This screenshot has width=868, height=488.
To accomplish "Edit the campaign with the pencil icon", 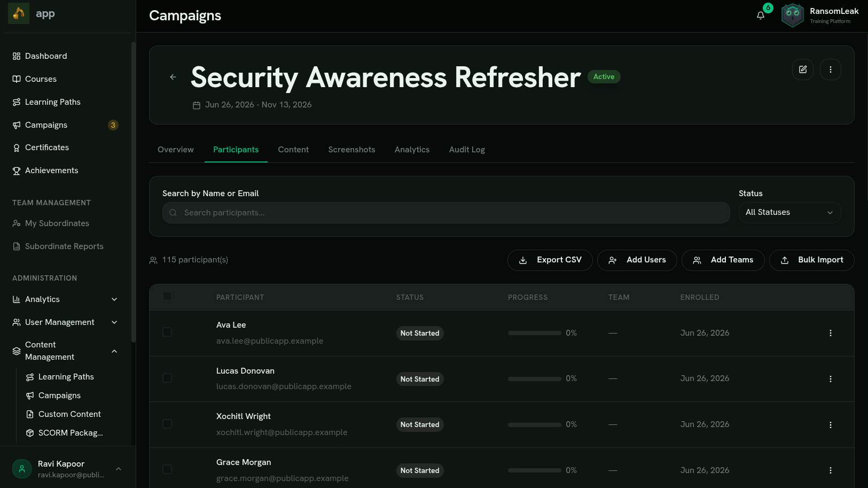I will tap(803, 69).
